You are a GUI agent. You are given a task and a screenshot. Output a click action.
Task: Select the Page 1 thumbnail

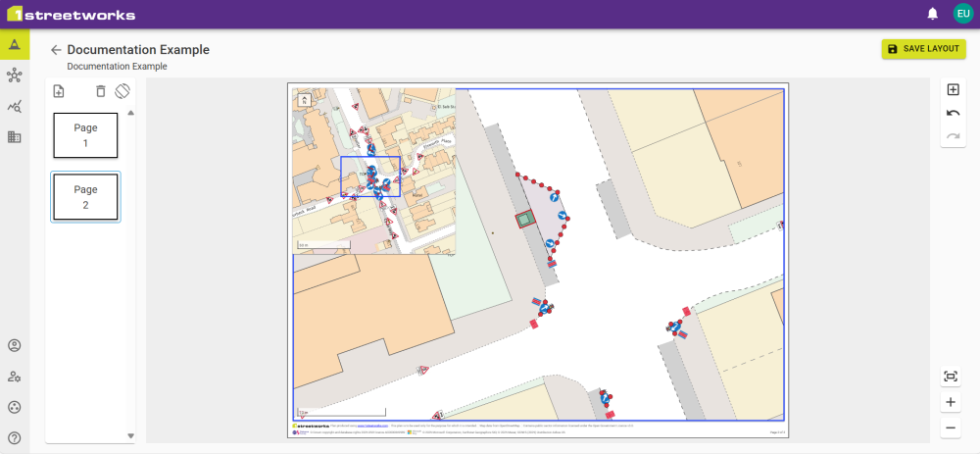85,135
